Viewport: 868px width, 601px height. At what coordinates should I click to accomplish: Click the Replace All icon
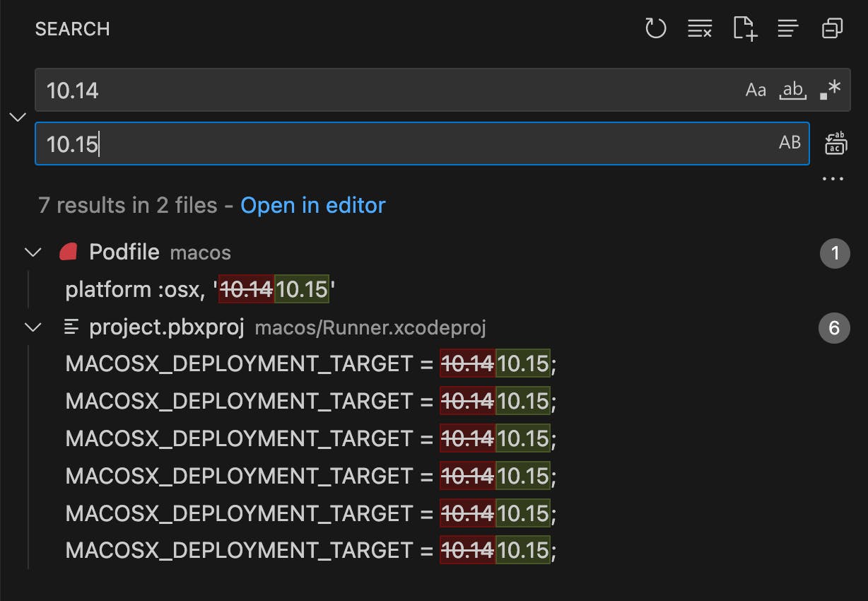coord(836,143)
